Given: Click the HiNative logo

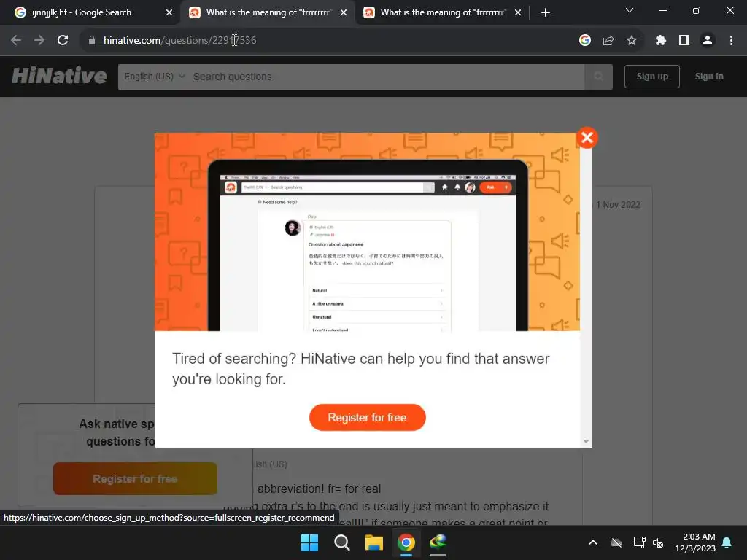Looking at the screenshot, I should pos(59,76).
